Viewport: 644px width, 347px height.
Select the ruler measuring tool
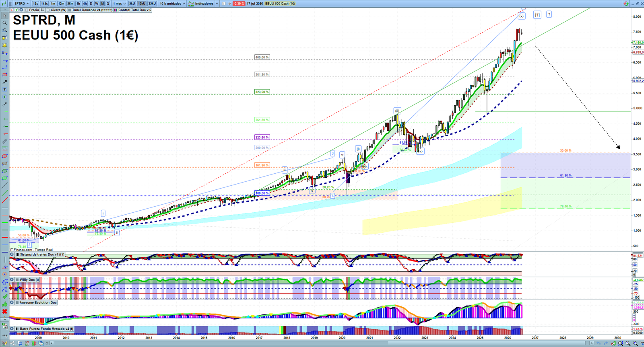point(4,141)
